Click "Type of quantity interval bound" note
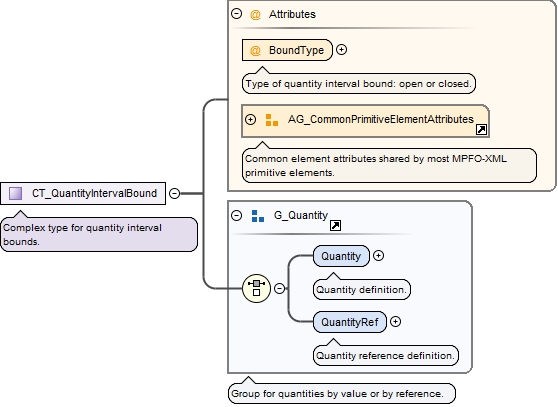Image resolution: width=558 pixels, height=407 pixels. (359, 84)
